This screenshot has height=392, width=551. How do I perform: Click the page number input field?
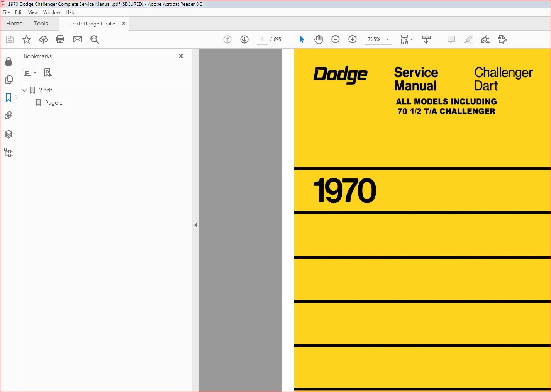262,39
